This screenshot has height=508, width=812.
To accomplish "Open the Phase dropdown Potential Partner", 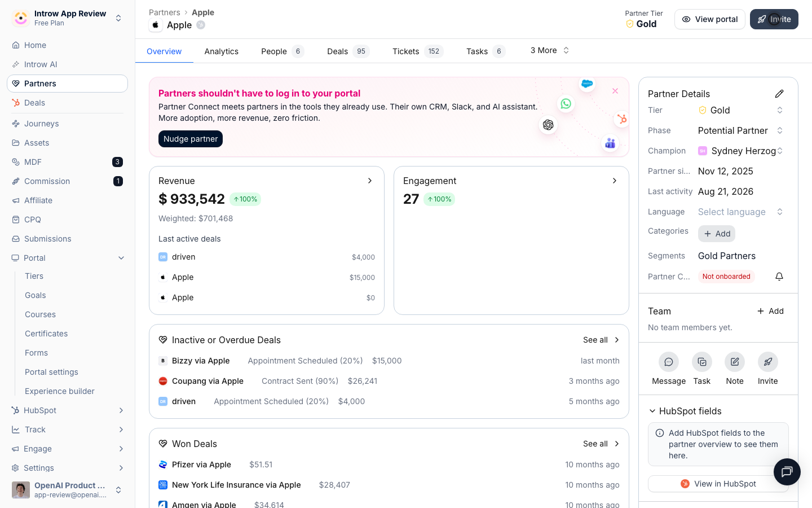I will click(x=741, y=130).
